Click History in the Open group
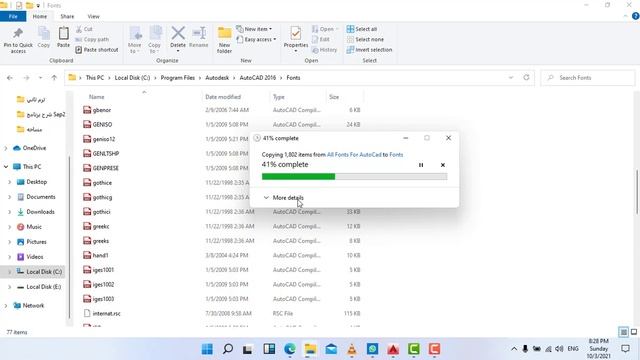This screenshot has height=360, width=640. coord(324,50)
